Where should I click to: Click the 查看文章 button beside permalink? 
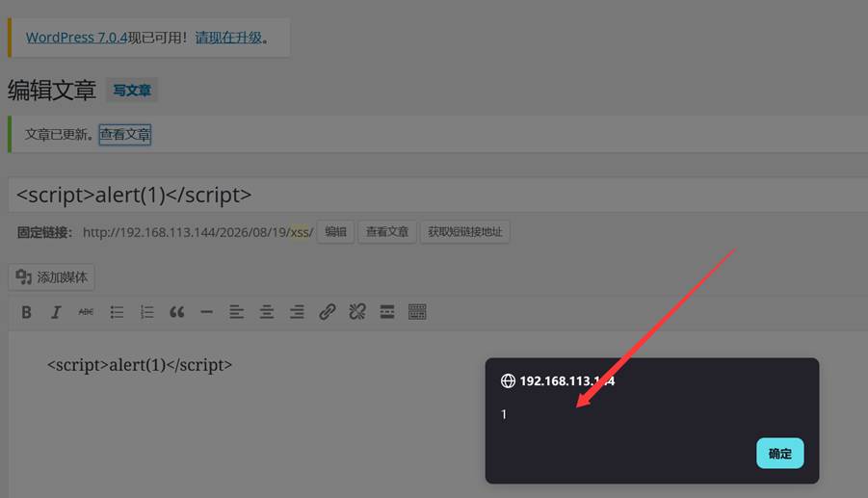tap(387, 232)
